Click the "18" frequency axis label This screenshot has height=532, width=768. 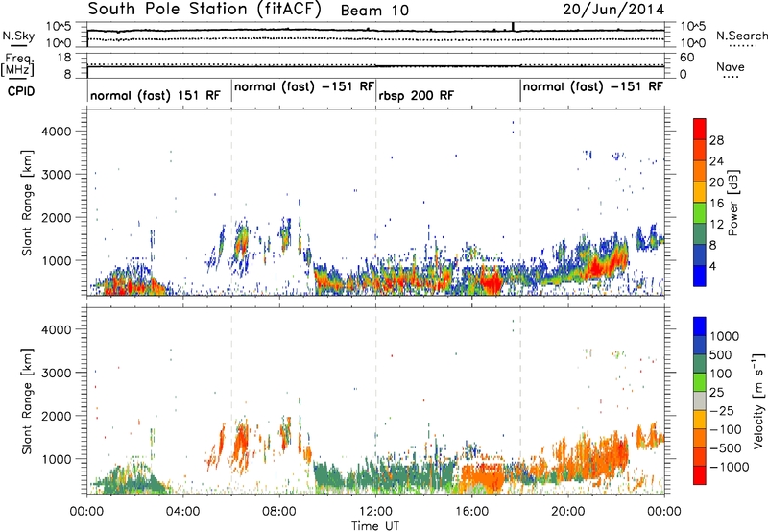click(x=63, y=58)
